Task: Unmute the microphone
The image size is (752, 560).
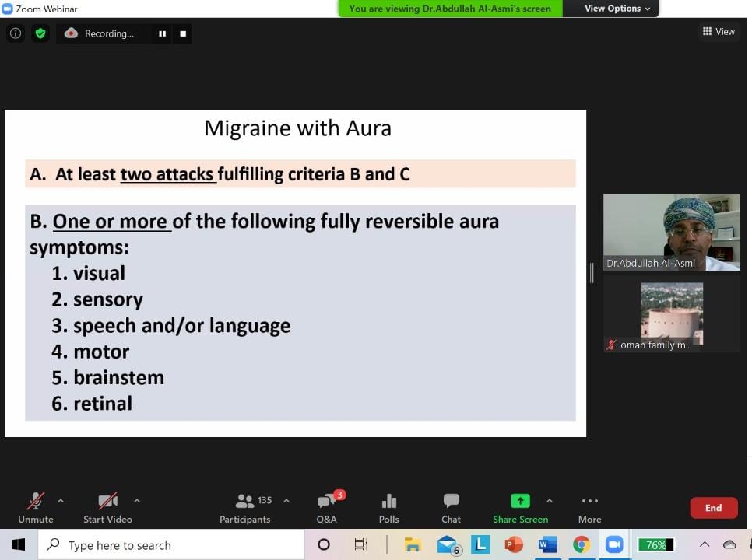Action: point(36,508)
